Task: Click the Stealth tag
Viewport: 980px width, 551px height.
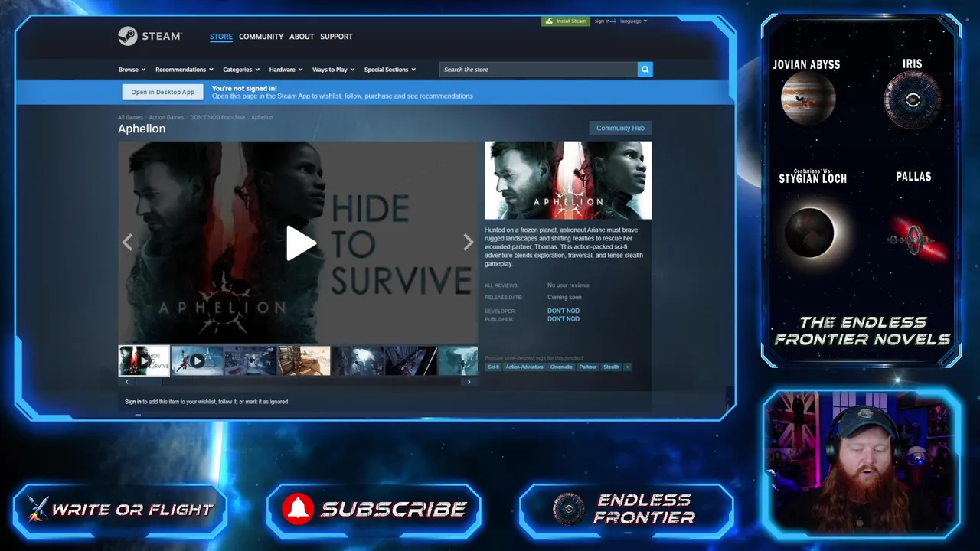Action: [x=611, y=367]
